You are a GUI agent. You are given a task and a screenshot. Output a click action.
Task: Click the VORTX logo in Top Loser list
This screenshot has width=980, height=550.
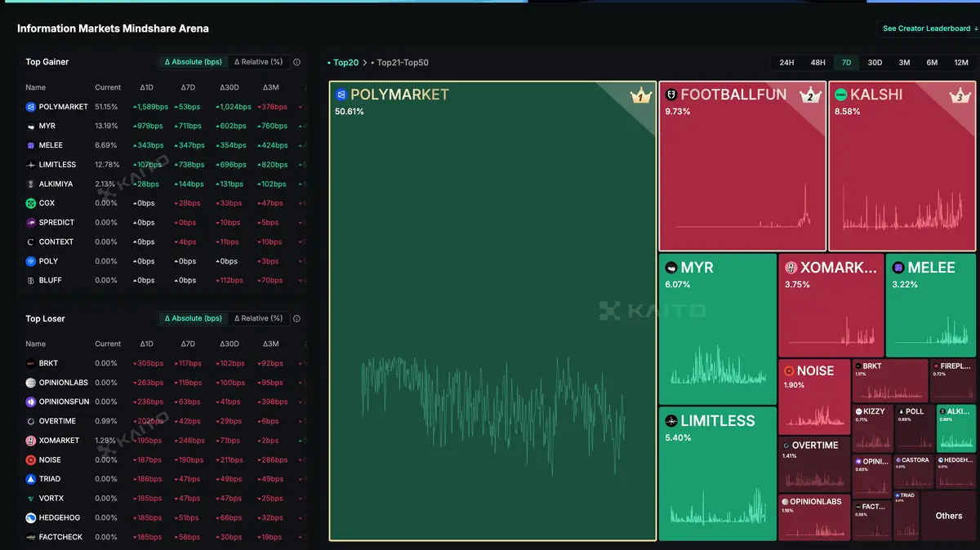(30, 499)
